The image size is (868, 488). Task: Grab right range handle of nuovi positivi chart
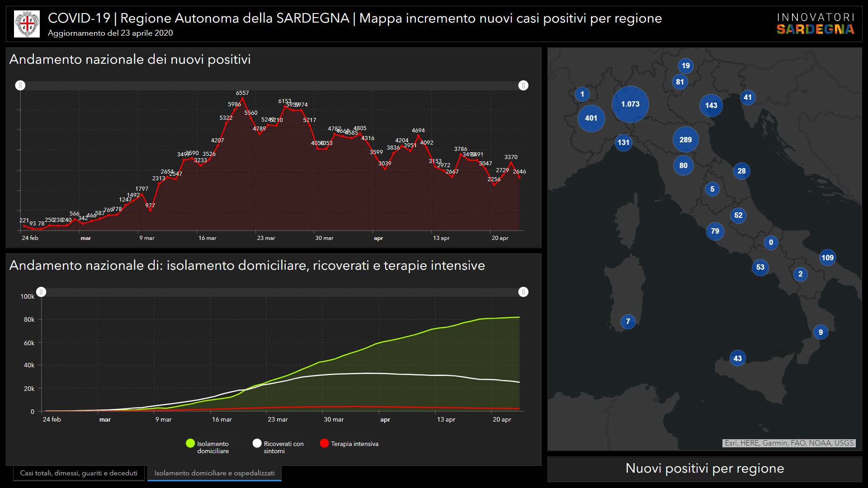click(523, 85)
